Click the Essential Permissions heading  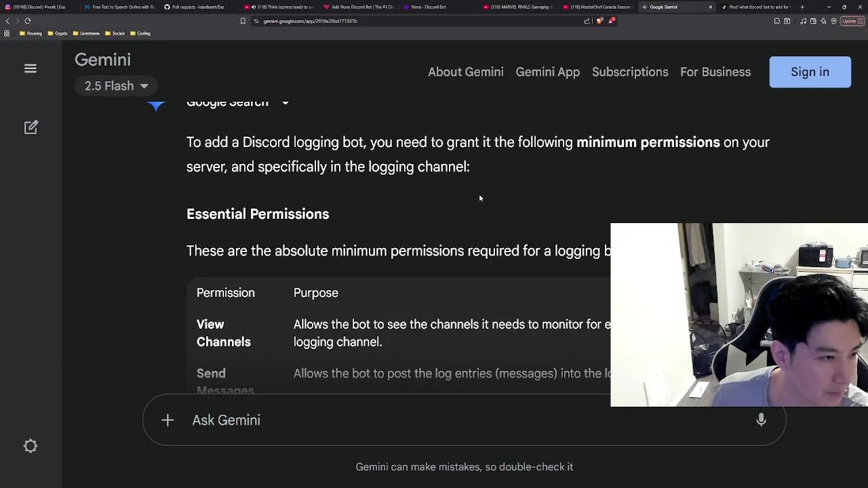[258, 214]
